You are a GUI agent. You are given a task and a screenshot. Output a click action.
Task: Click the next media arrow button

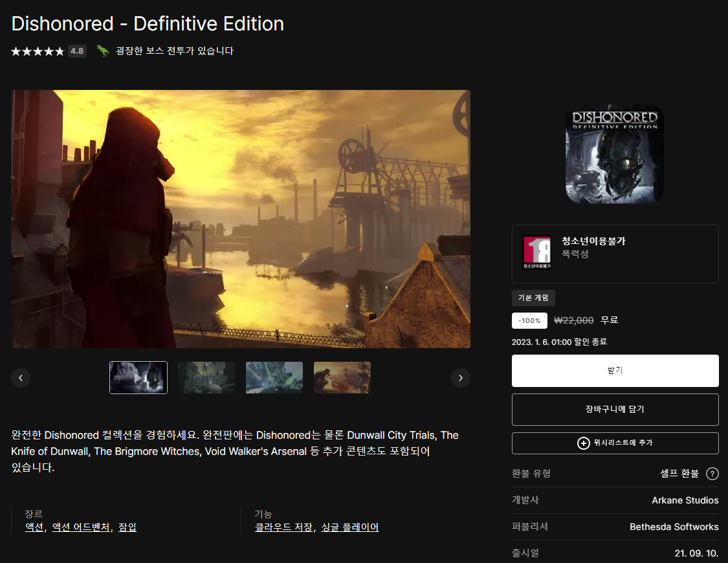coord(461,378)
